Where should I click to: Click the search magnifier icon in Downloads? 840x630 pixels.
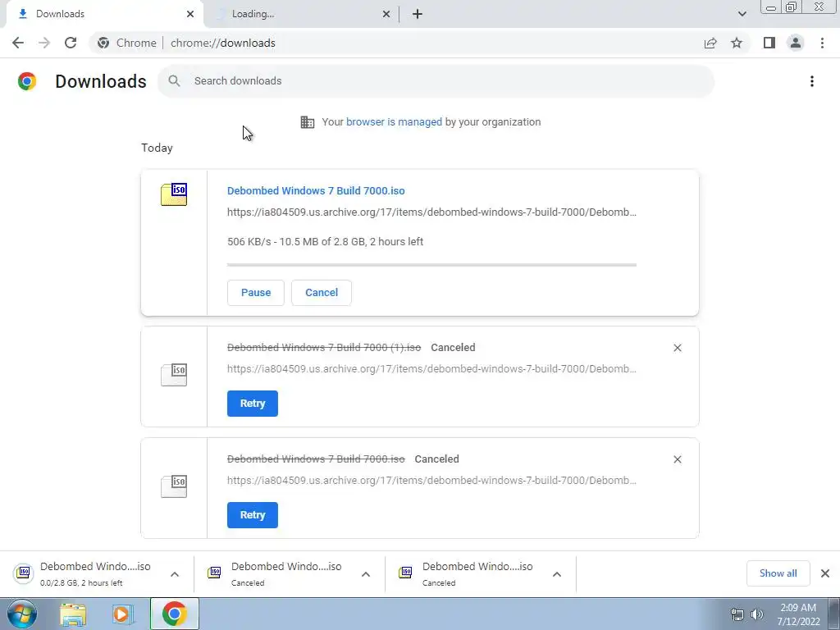[x=174, y=81]
